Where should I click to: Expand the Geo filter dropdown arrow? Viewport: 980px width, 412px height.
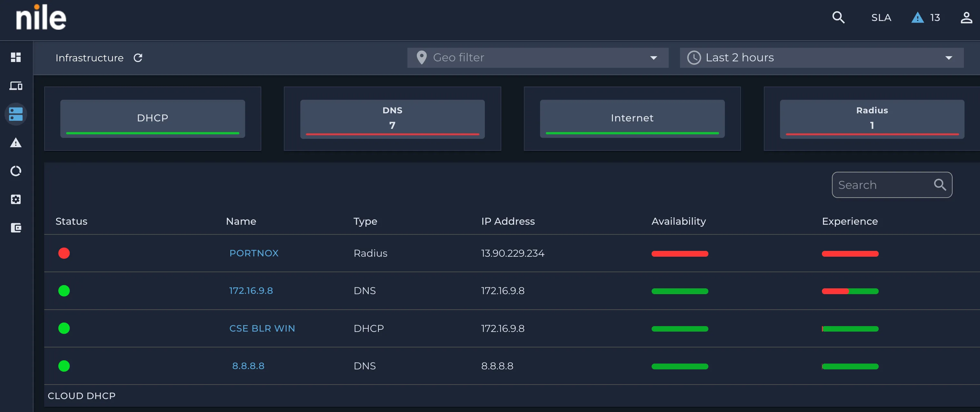tap(653, 58)
